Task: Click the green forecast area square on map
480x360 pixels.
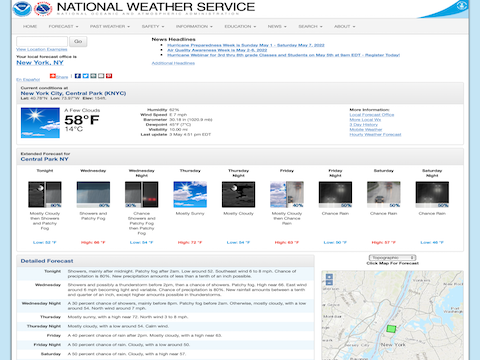Action: tap(391, 329)
